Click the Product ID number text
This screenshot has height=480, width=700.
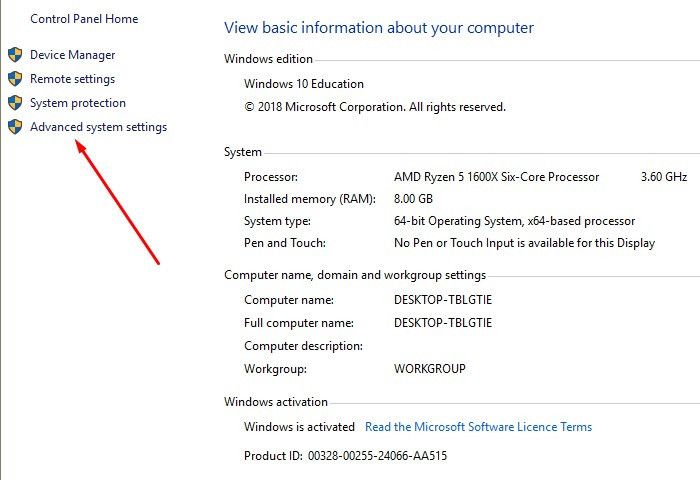378,456
